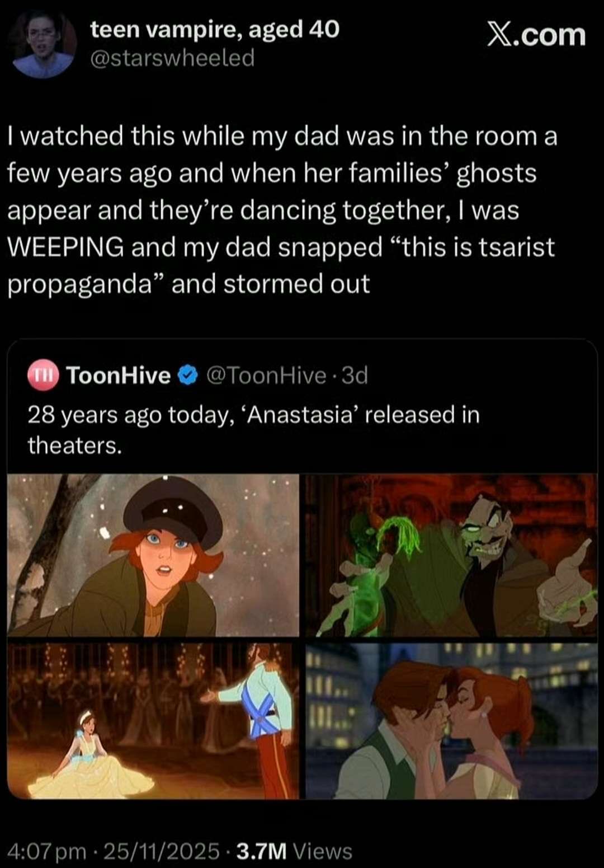Viewport: 604px width, 868px height.
Task: Open the 'teen vampire, aged 40' display name
Action: click(215, 29)
